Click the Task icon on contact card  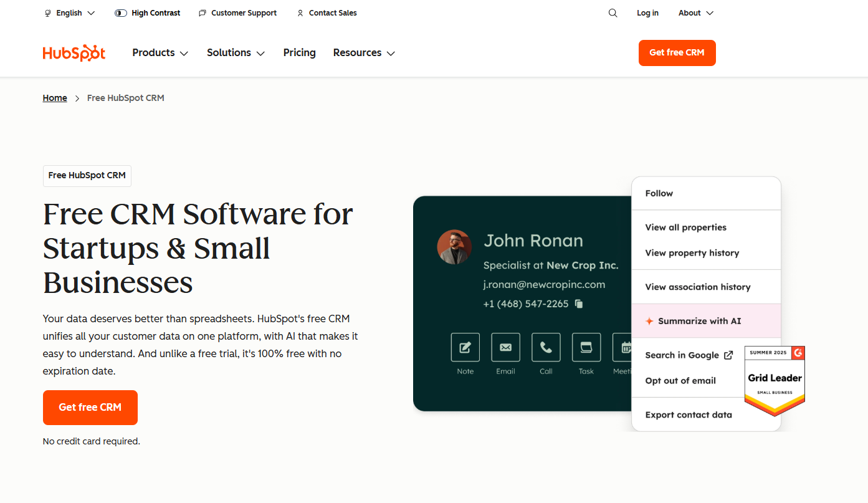click(x=586, y=347)
